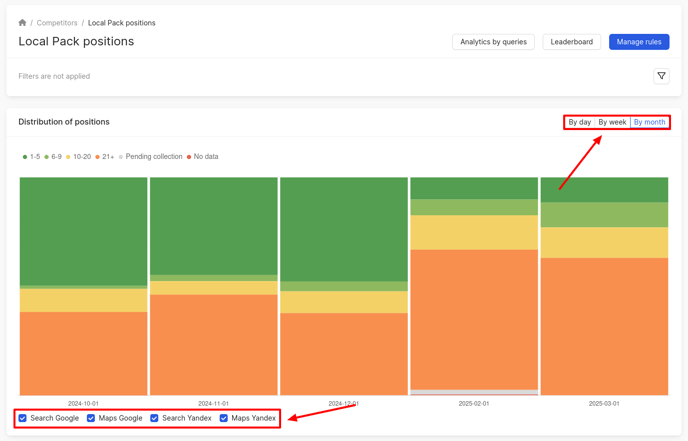Open the filter funnel icon
The width and height of the screenshot is (688, 441).
(x=661, y=76)
